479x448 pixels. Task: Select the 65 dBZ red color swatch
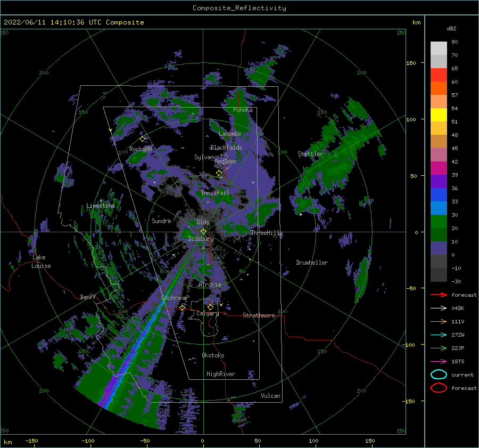pyautogui.click(x=439, y=75)
